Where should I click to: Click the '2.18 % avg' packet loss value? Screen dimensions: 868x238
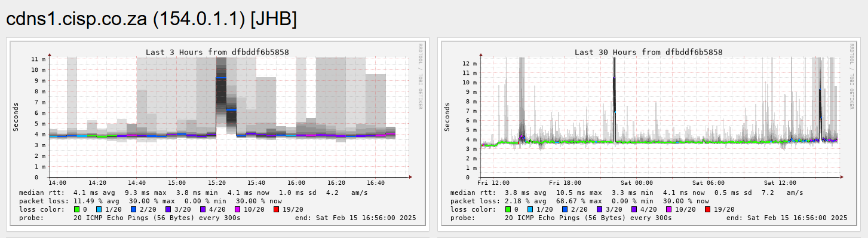525,201
